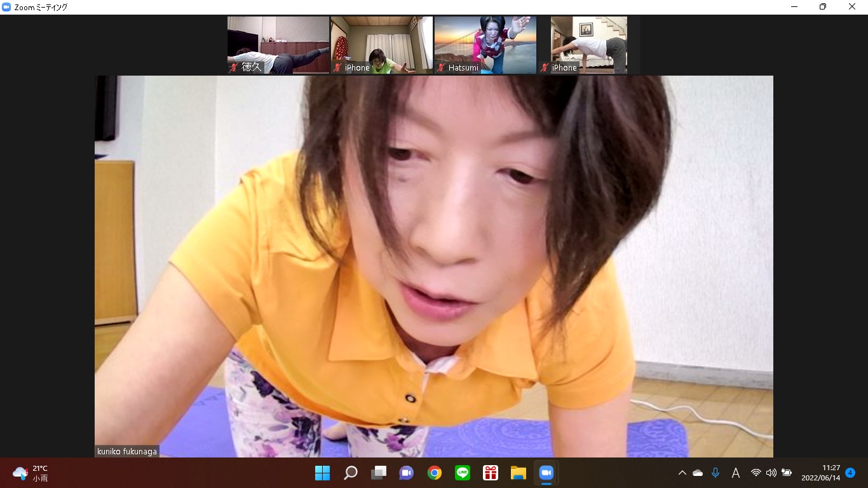Image resolution: width=868 pixels, height=488 pixels.
Task: Click muted mic icon beside Hatsumi
Action: click(441, 67)
